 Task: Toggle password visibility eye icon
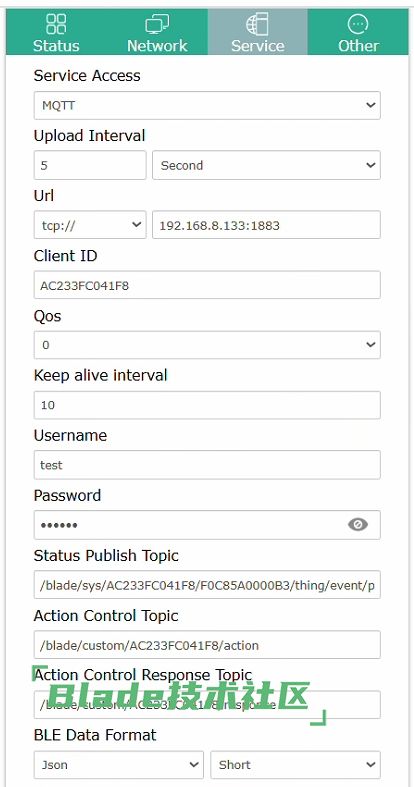pos(358,524)
